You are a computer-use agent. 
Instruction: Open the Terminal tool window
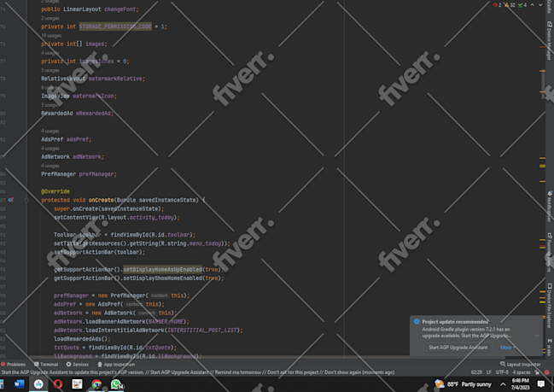[45, 364]
